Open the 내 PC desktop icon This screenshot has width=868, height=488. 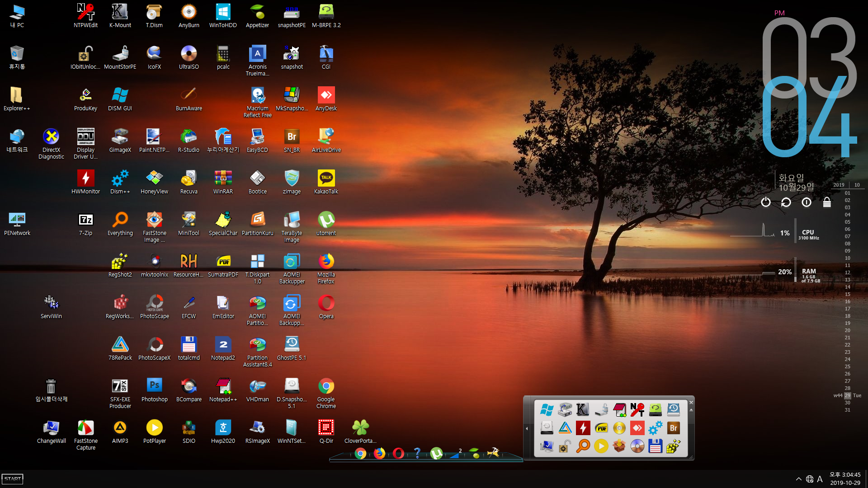point(17,16)
